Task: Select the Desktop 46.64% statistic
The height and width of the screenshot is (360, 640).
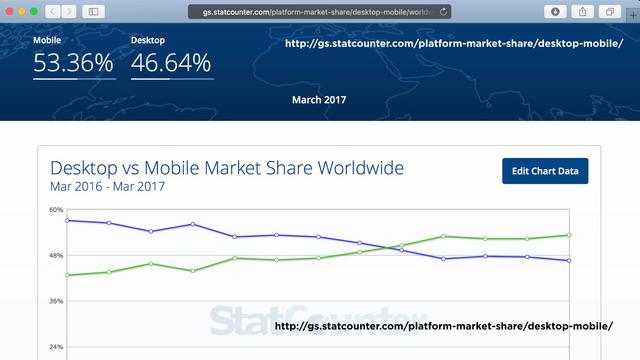Action: point(172,58)
